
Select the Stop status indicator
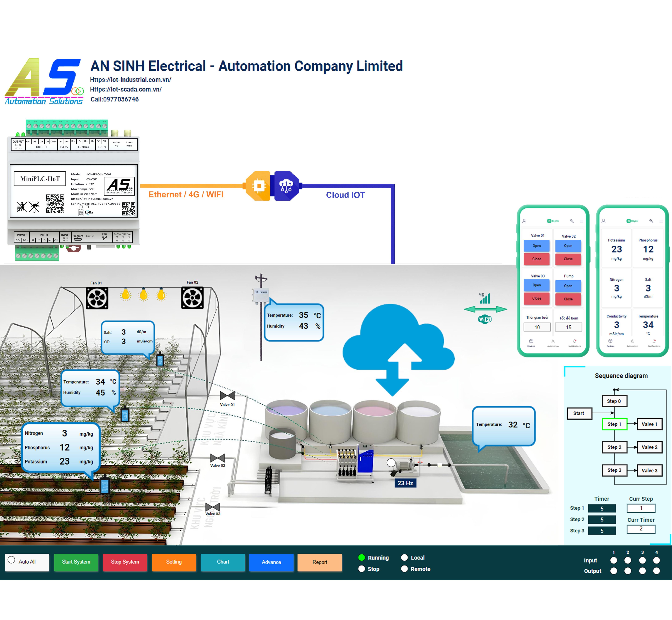click(x=361, y=569)
